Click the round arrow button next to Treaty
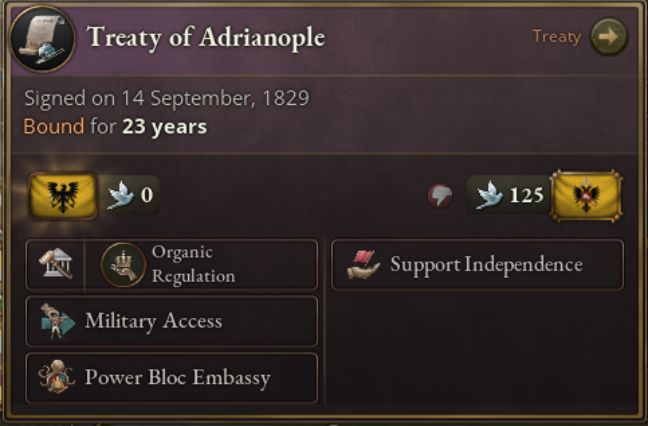 608,37
